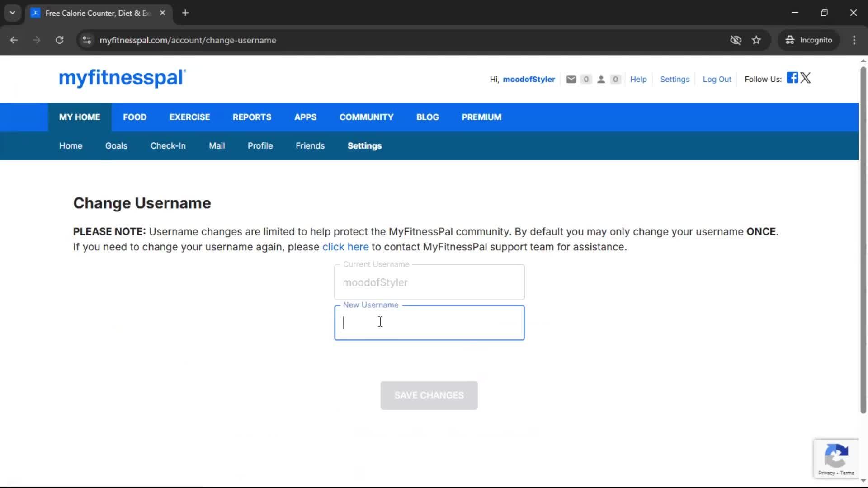
Task: Reload the page with refresh icon
Action: (x=59, y=40)
